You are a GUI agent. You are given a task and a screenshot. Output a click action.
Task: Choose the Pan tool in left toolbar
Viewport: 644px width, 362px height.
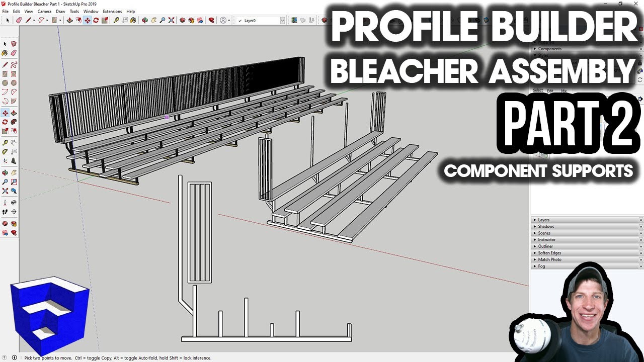click(14, 173)
